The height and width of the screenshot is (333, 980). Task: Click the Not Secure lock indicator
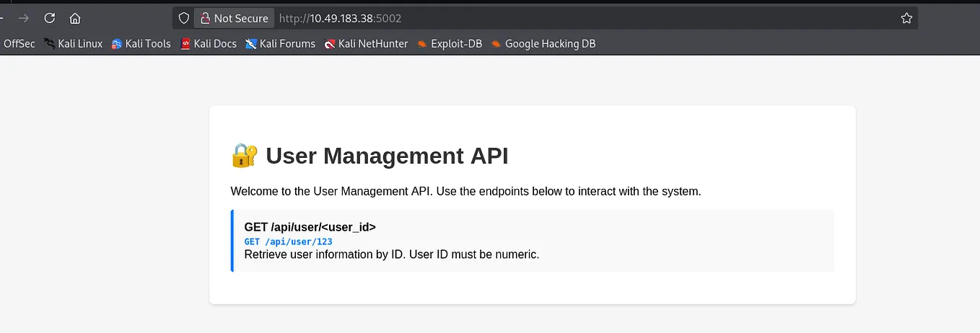click(x=234, y=19)
